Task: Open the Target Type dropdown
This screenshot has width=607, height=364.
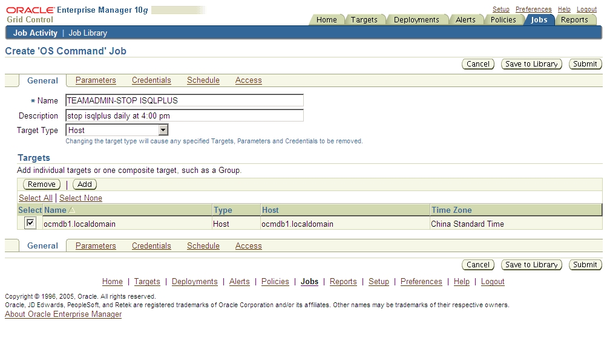Action: point(117,130)
